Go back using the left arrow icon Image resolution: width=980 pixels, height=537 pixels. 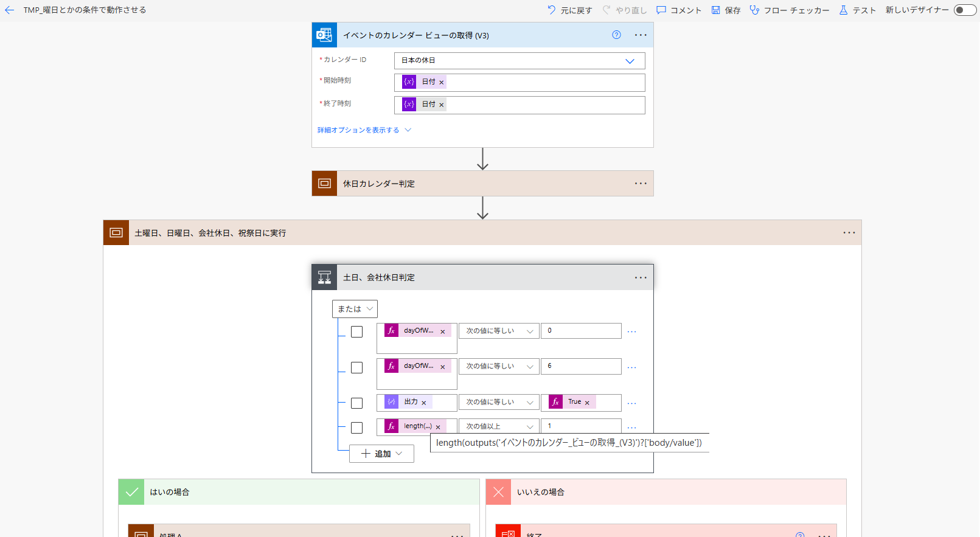tap(9, 10)
